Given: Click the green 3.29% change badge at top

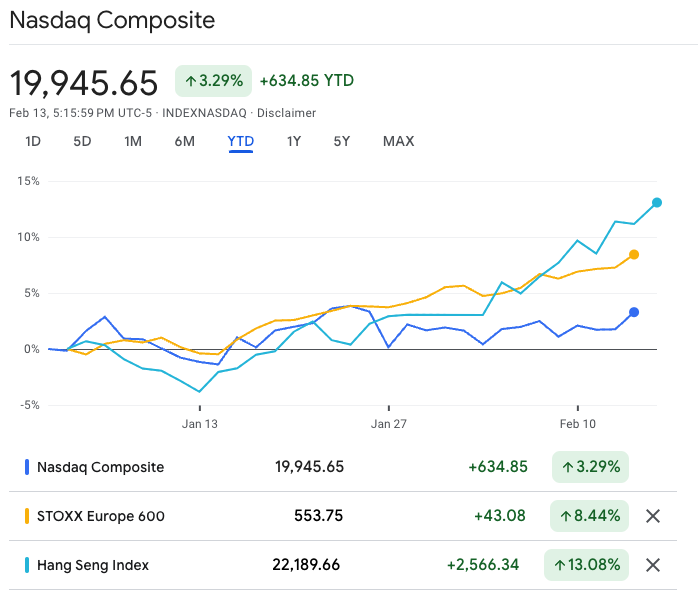Looking at the screenshot, I should (x=213, y=81).
